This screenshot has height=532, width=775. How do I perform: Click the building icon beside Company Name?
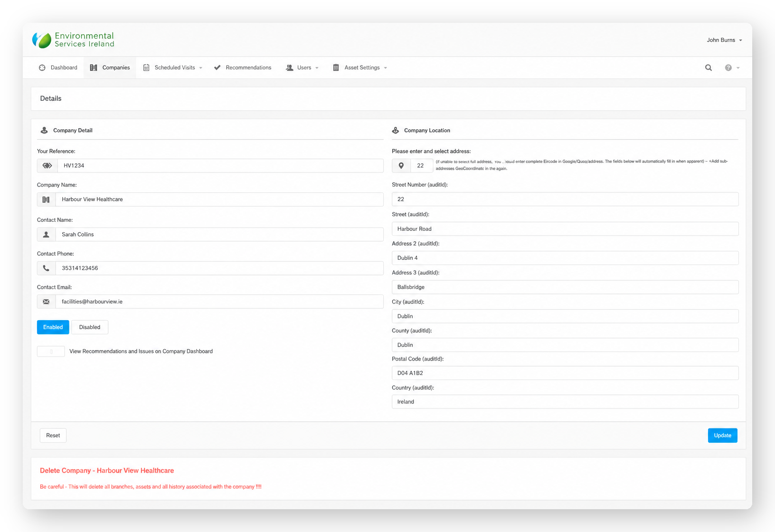coord(46,199)
